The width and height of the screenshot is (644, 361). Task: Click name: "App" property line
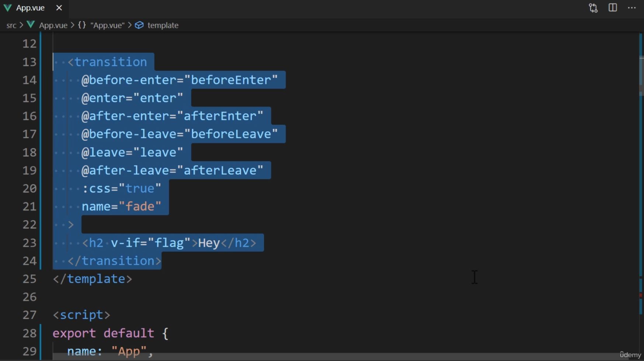coord(110,351)
